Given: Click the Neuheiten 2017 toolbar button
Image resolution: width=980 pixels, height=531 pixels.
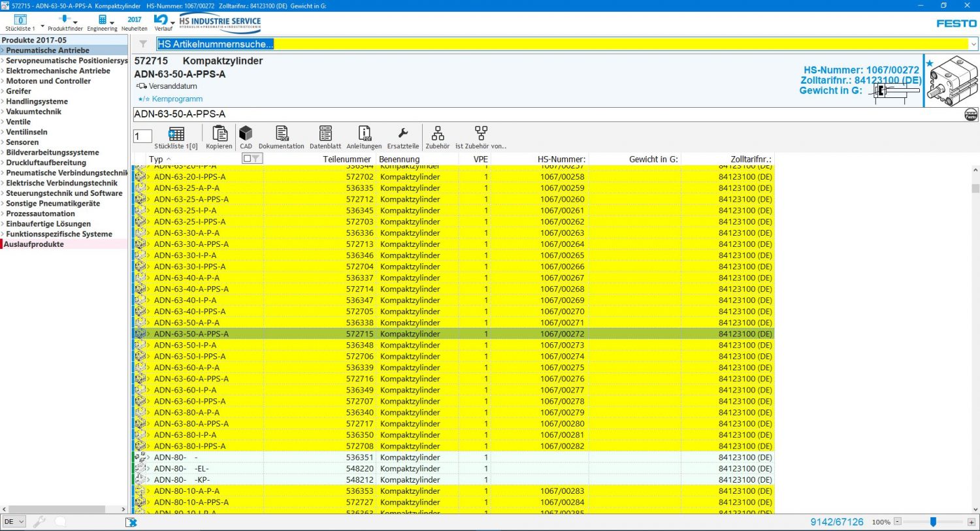Looking at the screenshot, I should (x=134, y=23).
